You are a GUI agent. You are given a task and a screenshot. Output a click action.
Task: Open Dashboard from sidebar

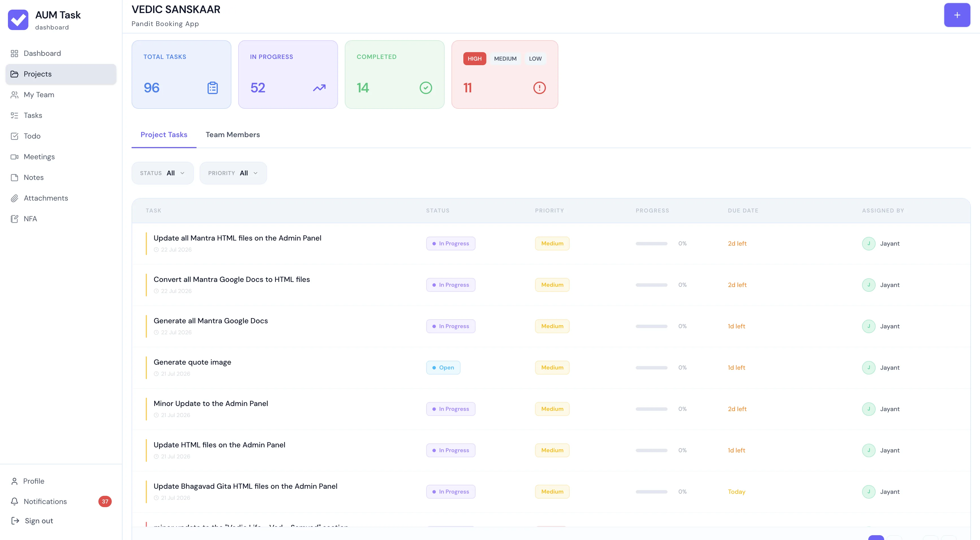[61, 53]
